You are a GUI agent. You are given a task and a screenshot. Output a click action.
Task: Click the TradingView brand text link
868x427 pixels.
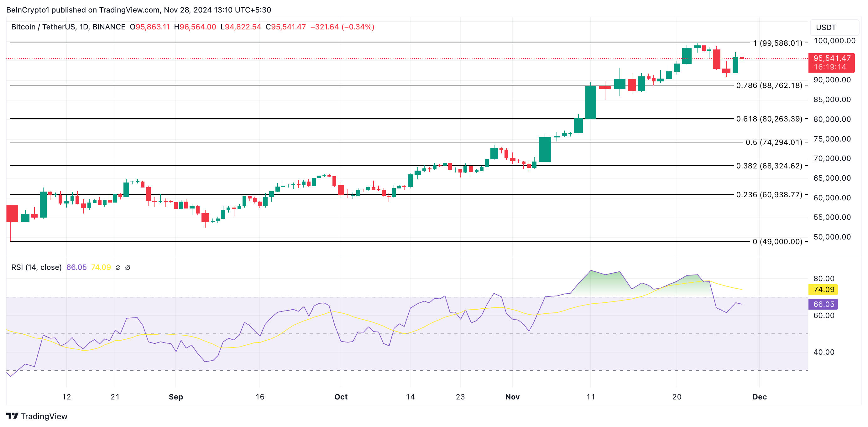point(44,416)
